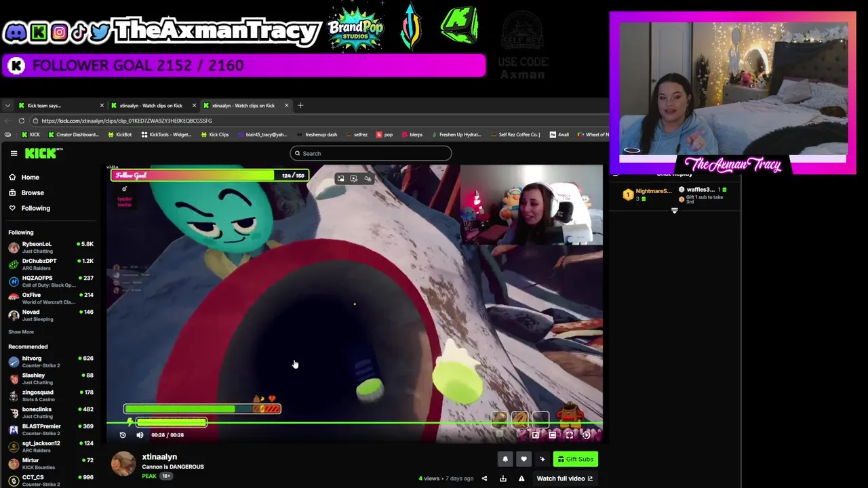
Task: Toggle notifications bell for xtinaalyn
Action: 505,460
